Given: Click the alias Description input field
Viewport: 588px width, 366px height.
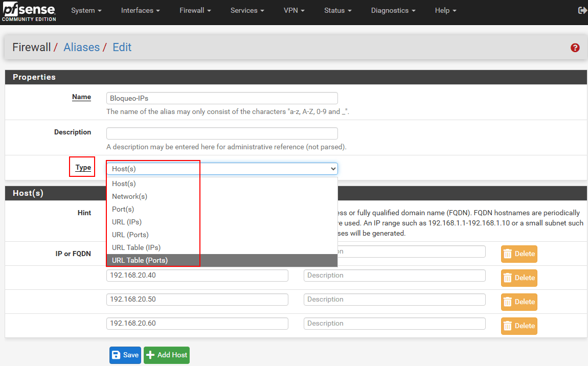Looking at the screenshot, I should click(x=222, y=133).
